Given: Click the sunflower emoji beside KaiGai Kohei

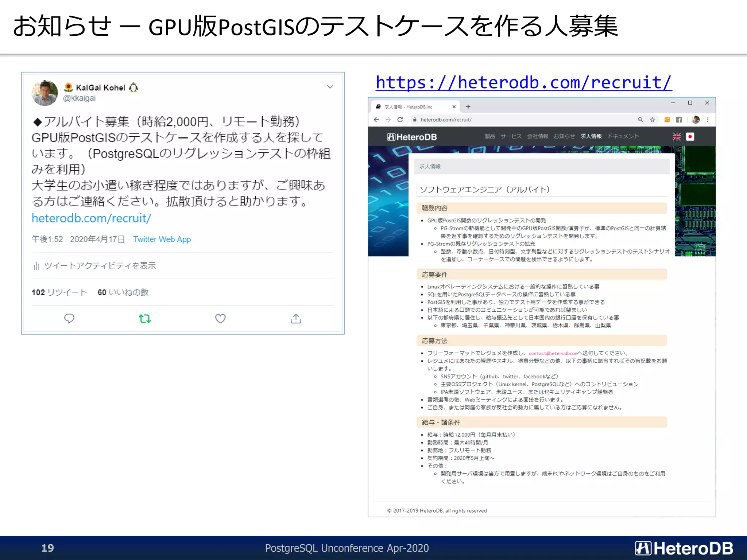Looking at the screenshot, I should [68, 87].
